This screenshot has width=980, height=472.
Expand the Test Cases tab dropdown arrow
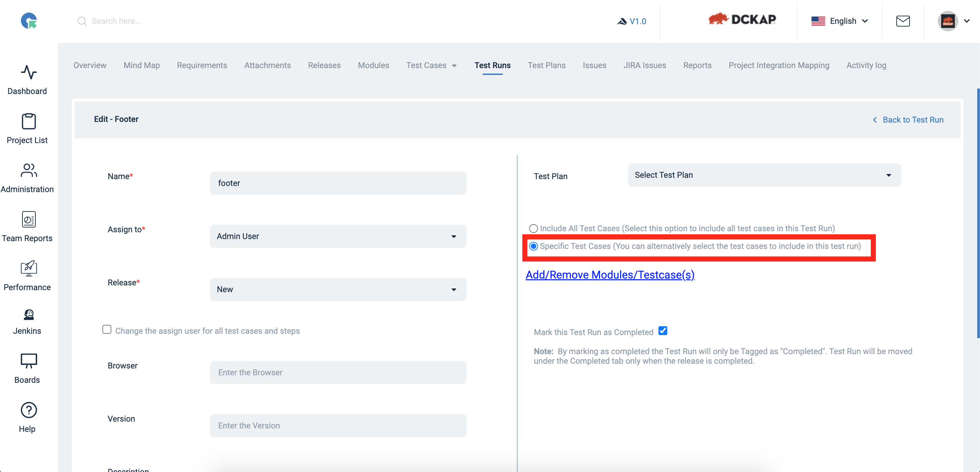[x=454, y=66]
